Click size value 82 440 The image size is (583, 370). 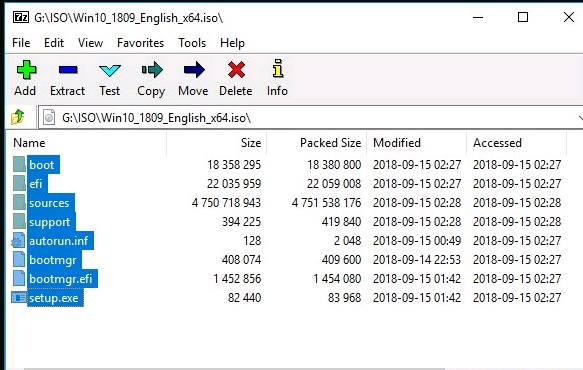pyautogui.click(x=245, y=297)
